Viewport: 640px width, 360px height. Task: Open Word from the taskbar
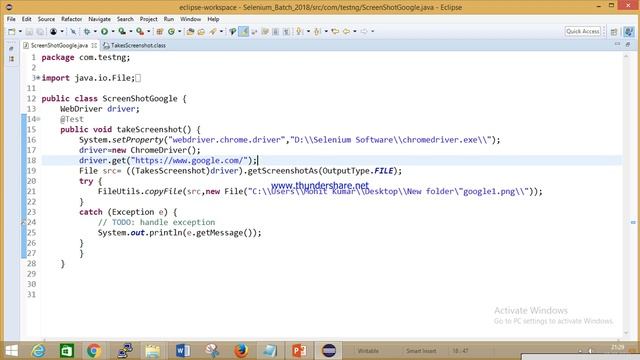point(183,351)
